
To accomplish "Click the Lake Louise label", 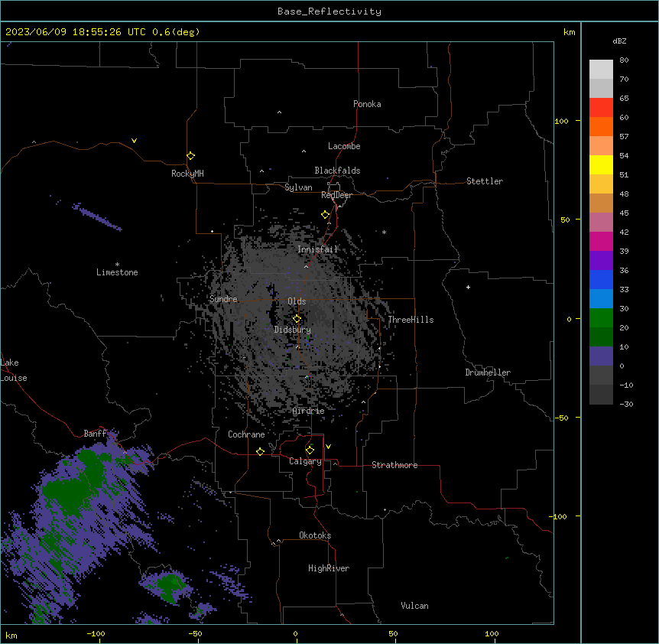I will point(13,370).
